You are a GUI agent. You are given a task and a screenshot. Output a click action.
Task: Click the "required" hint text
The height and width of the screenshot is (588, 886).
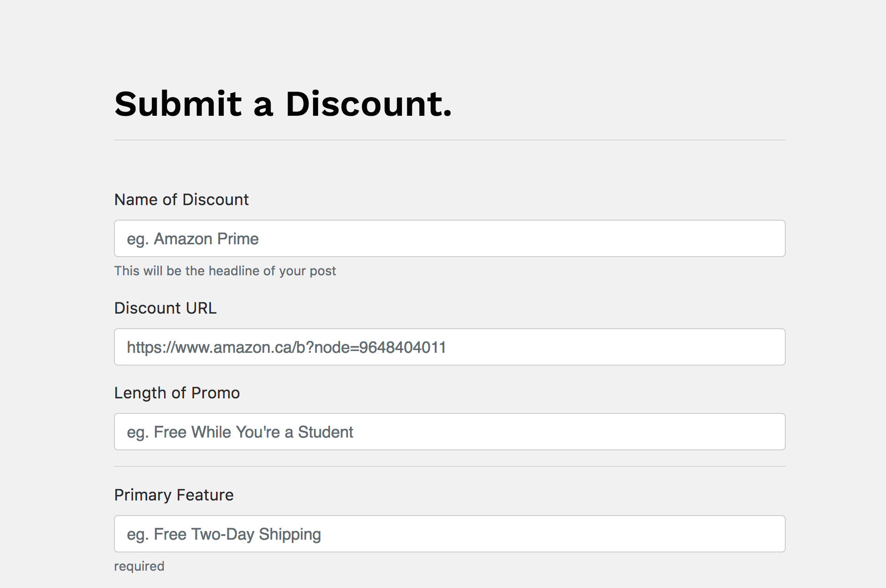click(x=139, y=566)
